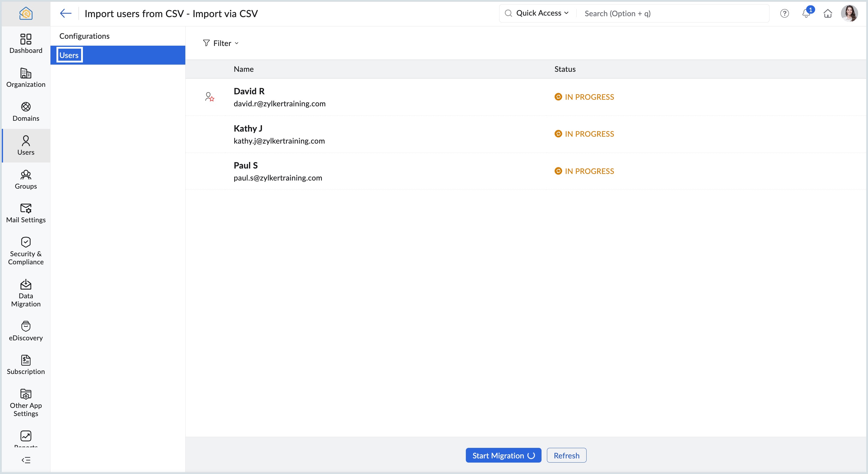
Task: Open Mail Settings
Action: [26, 213]
